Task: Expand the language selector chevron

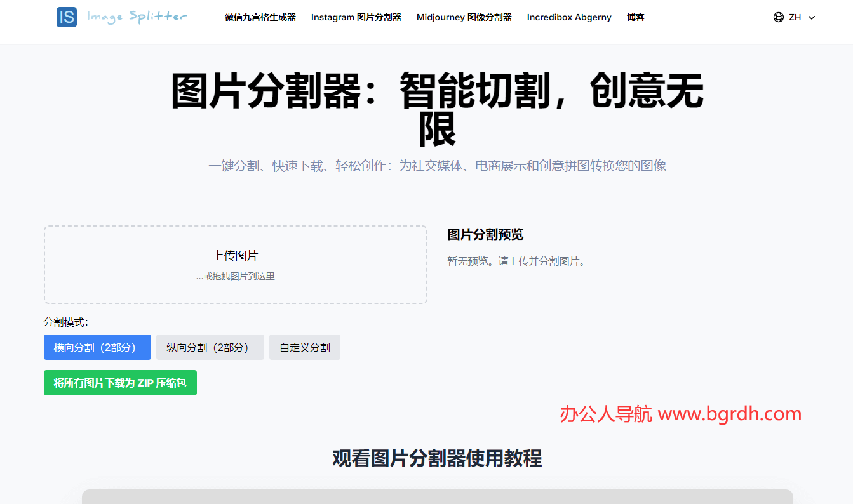Action: pos(811,18)
